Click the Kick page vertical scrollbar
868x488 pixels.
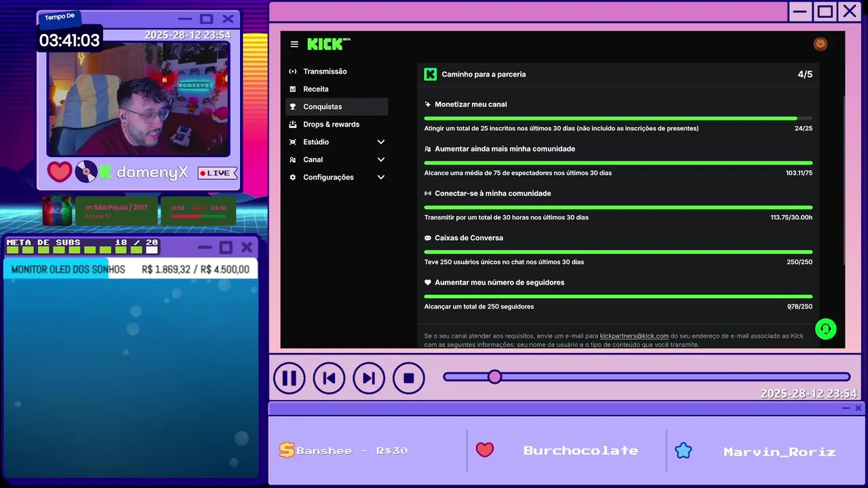pyautogui.click(x=843, y=180)
